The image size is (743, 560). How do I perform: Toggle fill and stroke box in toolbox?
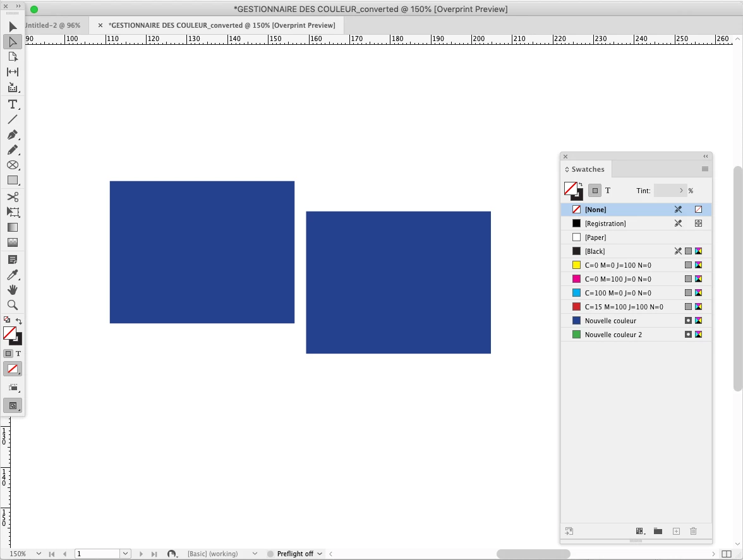(13, 336)
